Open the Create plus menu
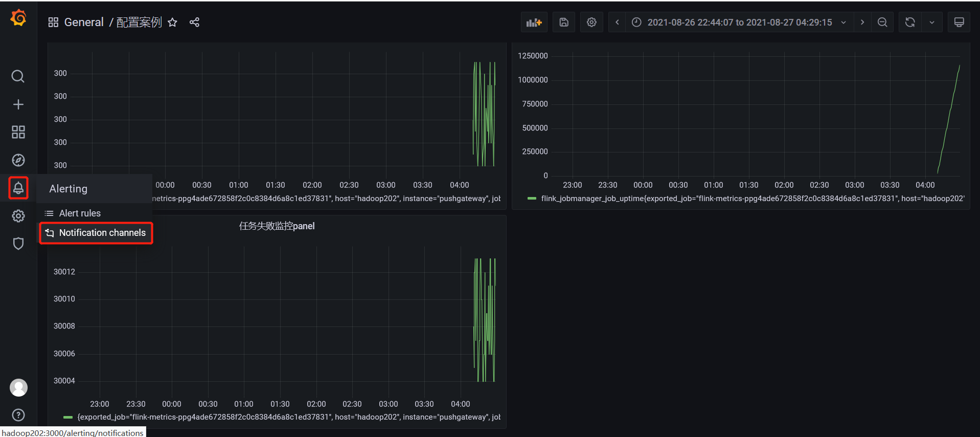The image size is (980, 437). (x=18, y=104)
